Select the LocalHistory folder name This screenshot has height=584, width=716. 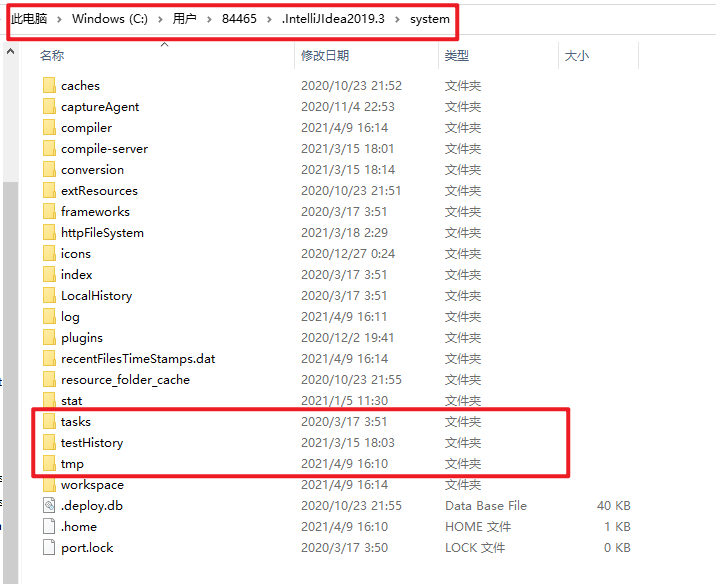(x=96, y=296)
